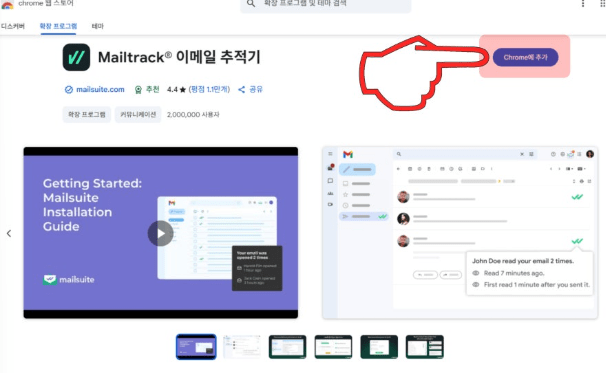Click the share icon beside 공유
Image resolution: width=606 pixels, height=373 pixels.
click(x=242, y=90)
